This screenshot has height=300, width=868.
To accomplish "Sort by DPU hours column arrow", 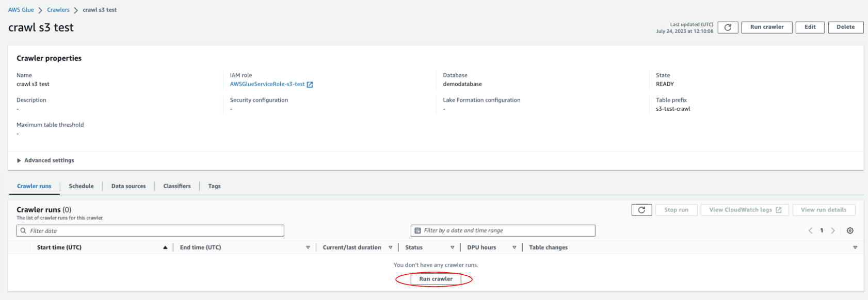I will pyautogui.click(x=515, y=247).
